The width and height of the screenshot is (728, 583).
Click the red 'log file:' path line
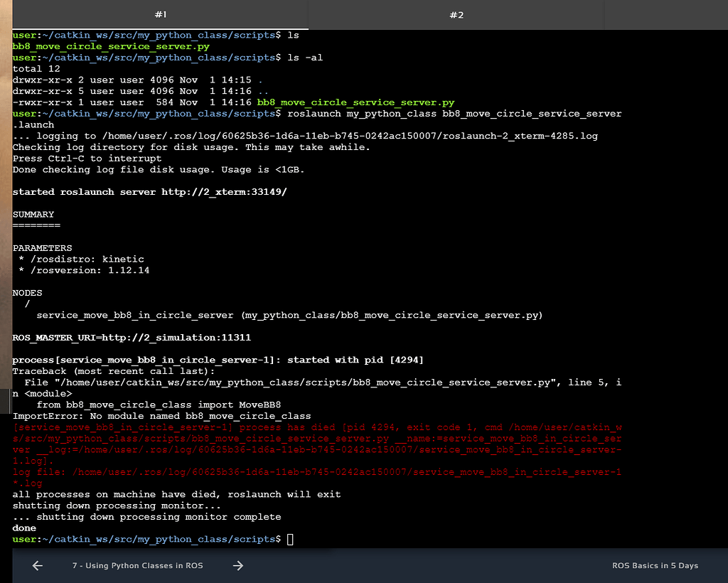tap(316, 472)
